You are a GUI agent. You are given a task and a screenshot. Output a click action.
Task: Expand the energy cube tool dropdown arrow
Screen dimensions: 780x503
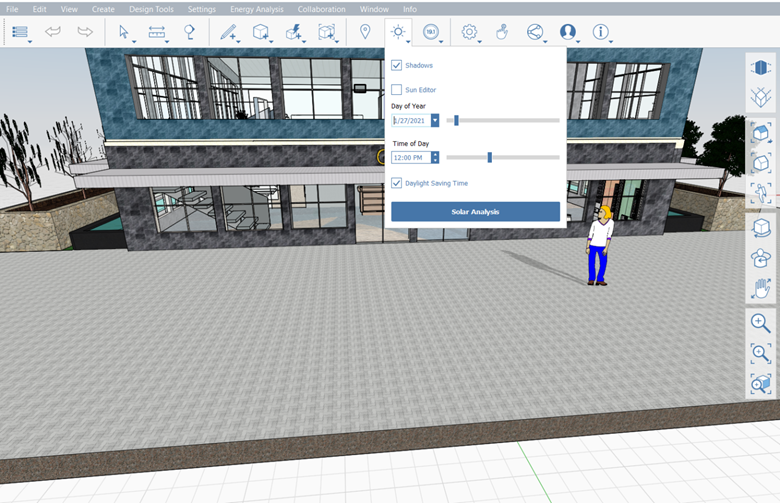[304, 41]
